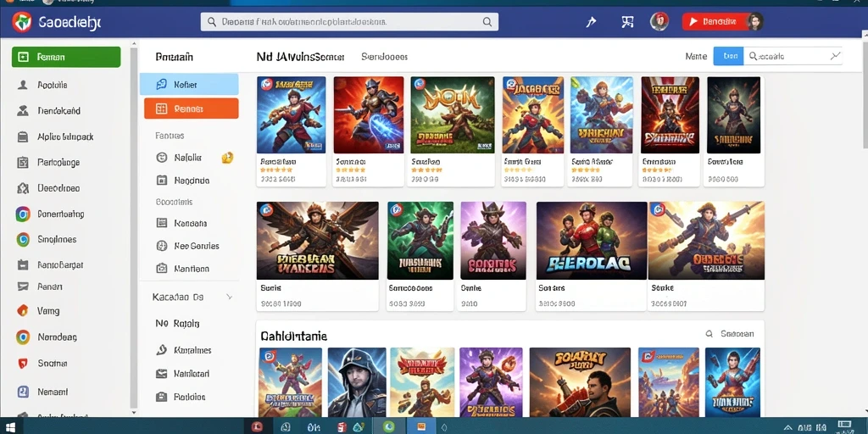The height and width of the screenshot is (434, 868).
Task: Click the round colorful icon beside Donerrtoaing
Action: (x=23, y=214)
